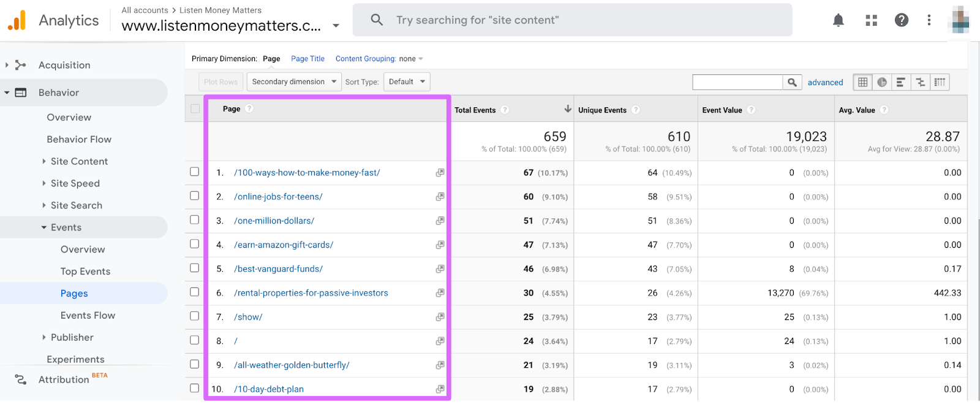Check row 6 rental-properties checkbox
This screenshot has width=980, height=415.
point(195,292)
